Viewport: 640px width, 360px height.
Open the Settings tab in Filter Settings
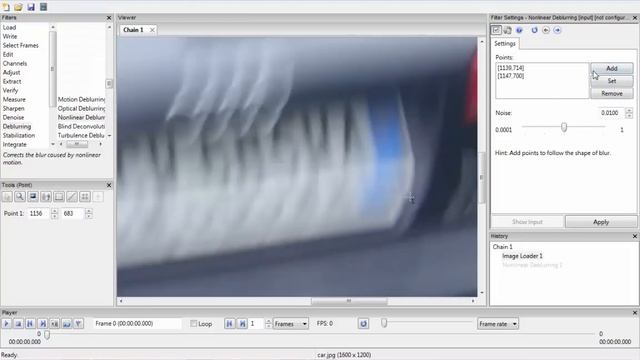click(505, 44)
